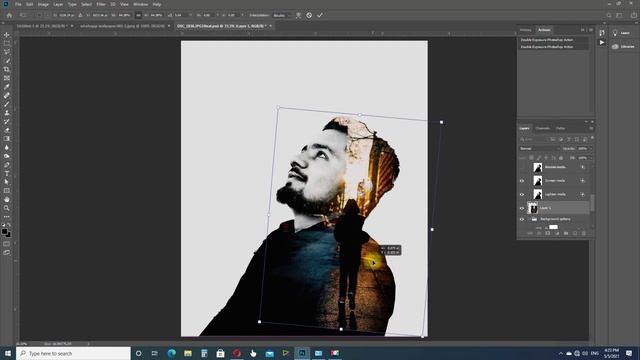
Task: Expand the Background options group
Action: (529, 219)
